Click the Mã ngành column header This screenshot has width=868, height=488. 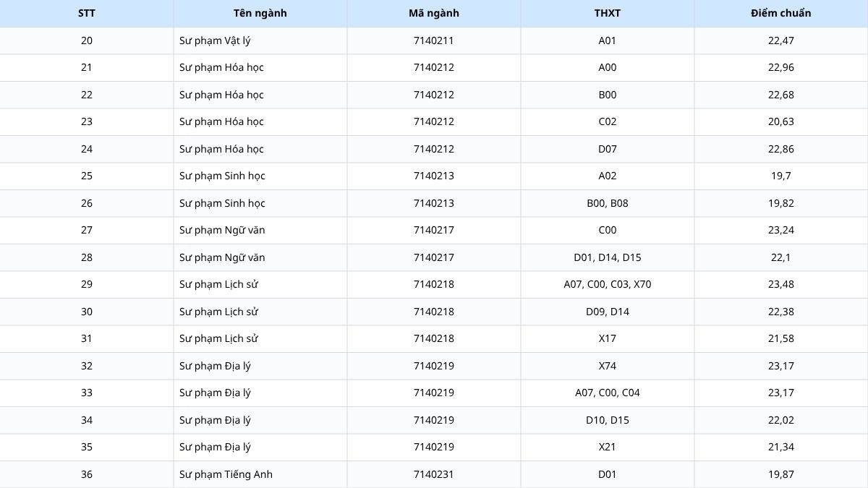[434, 13]
